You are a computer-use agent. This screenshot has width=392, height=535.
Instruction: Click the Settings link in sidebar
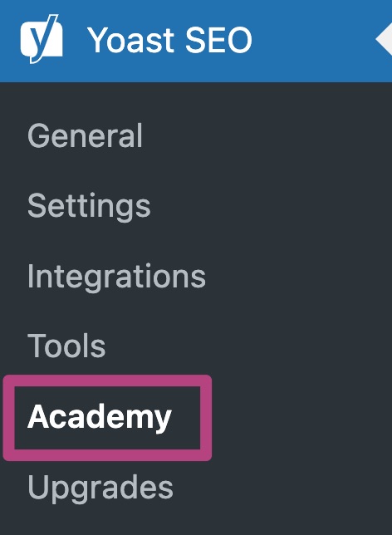(89, 206)
